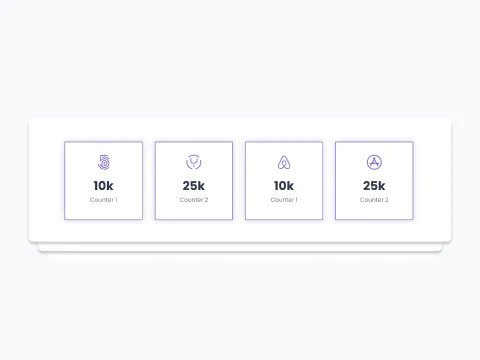Select the 25k figure below the Y circle icon
Image resolution: width=480 pixels, height=360 pixels.
click(194, 186)
